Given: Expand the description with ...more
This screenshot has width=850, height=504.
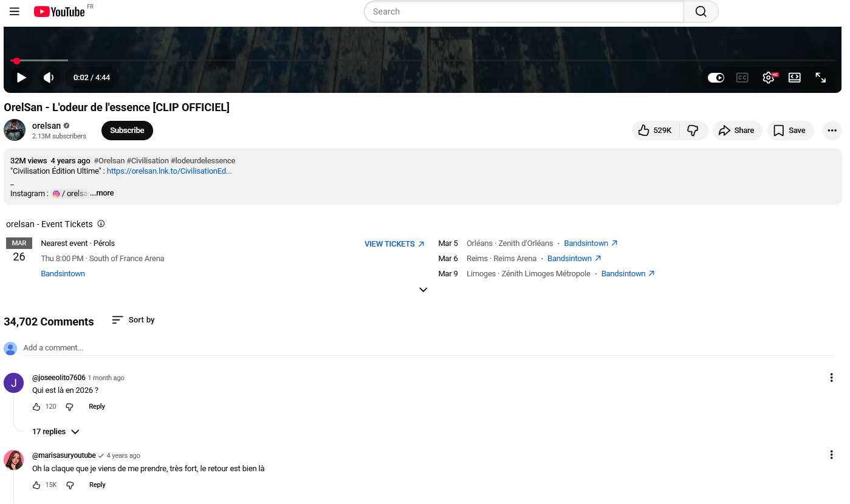Looking at the screenshot, I should pos(102,193).
